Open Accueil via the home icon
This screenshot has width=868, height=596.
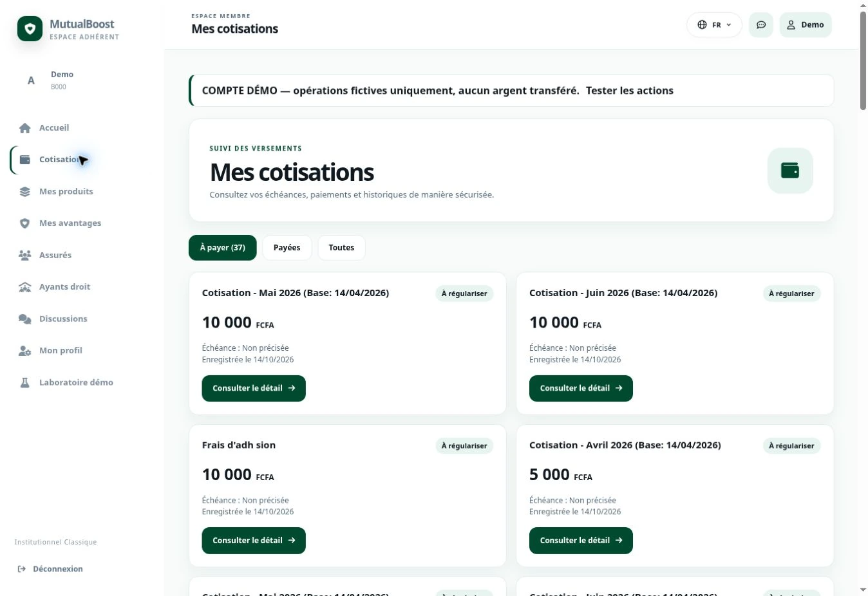(x=25, y=128)
